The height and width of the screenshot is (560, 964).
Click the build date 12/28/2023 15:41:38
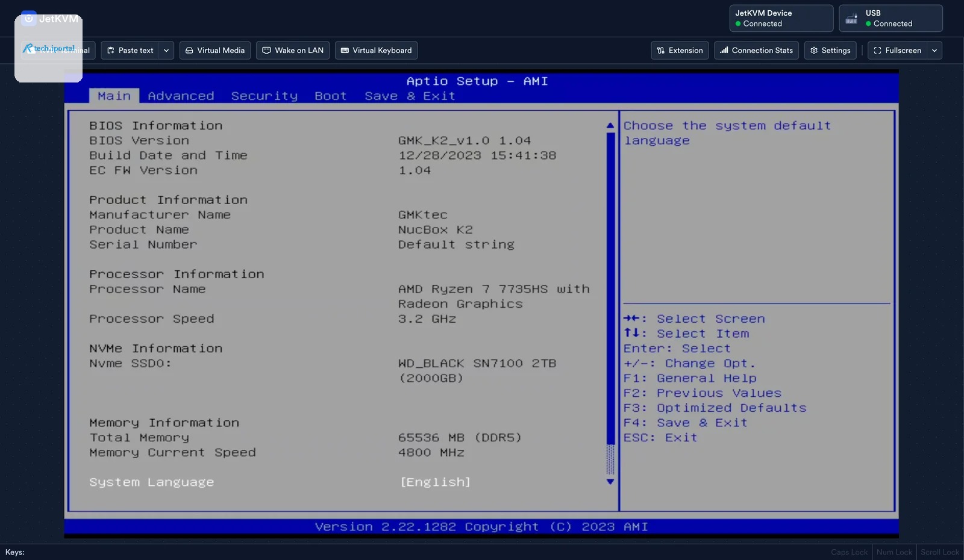(477, 155)
